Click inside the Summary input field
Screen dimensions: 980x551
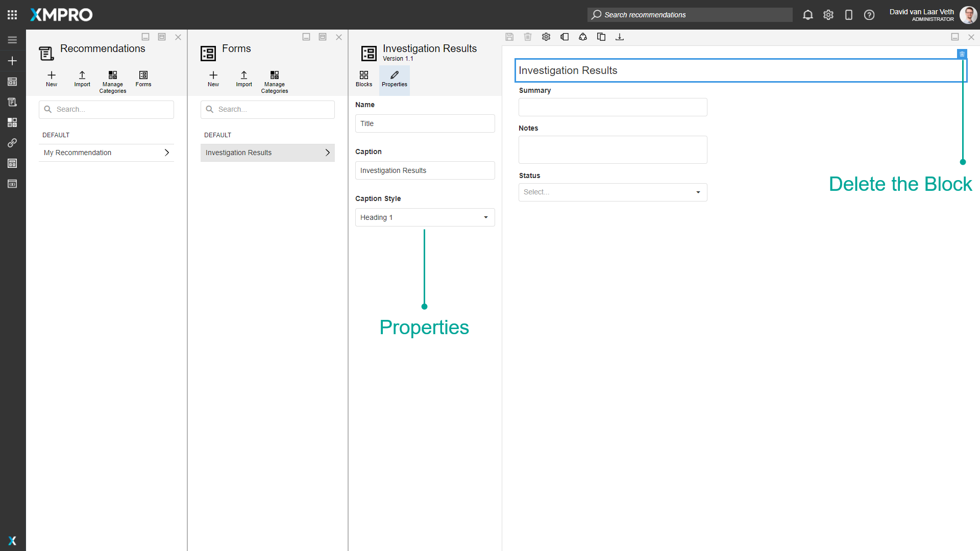click(612, 107)
